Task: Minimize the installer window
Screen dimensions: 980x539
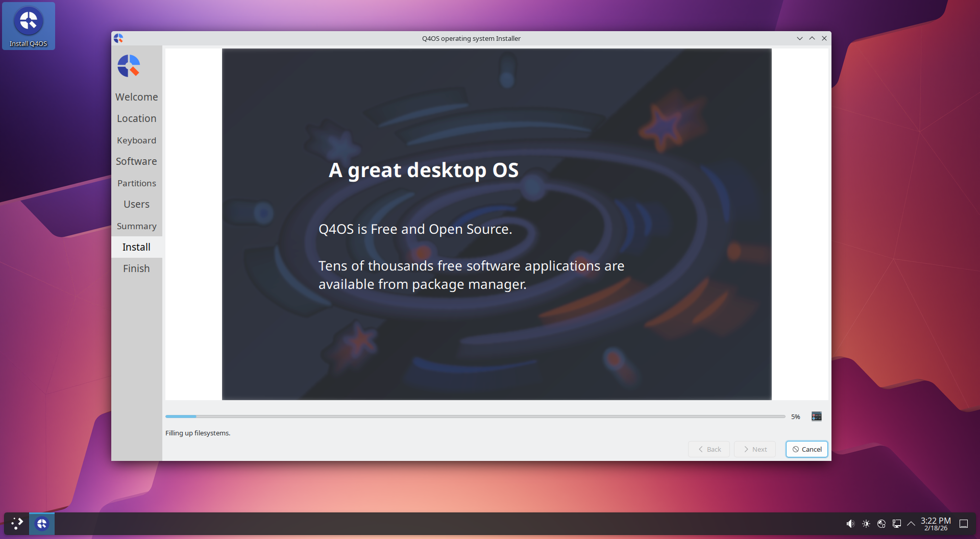Action: (x=799, y=38)
